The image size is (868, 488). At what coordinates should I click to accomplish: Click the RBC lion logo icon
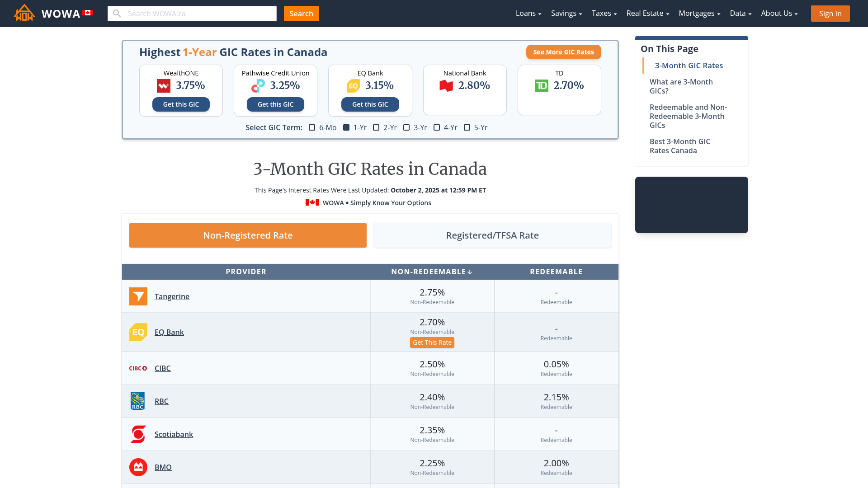[x=138, y=401]
